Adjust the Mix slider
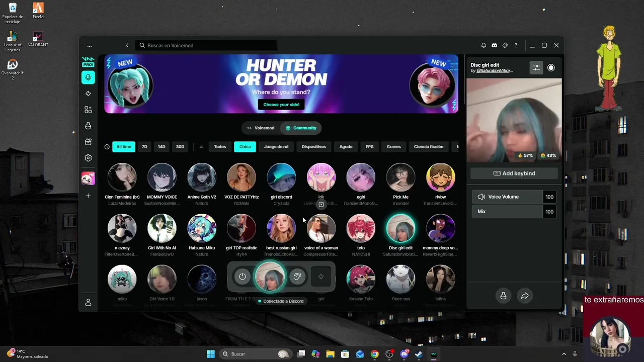 [507, 212]
